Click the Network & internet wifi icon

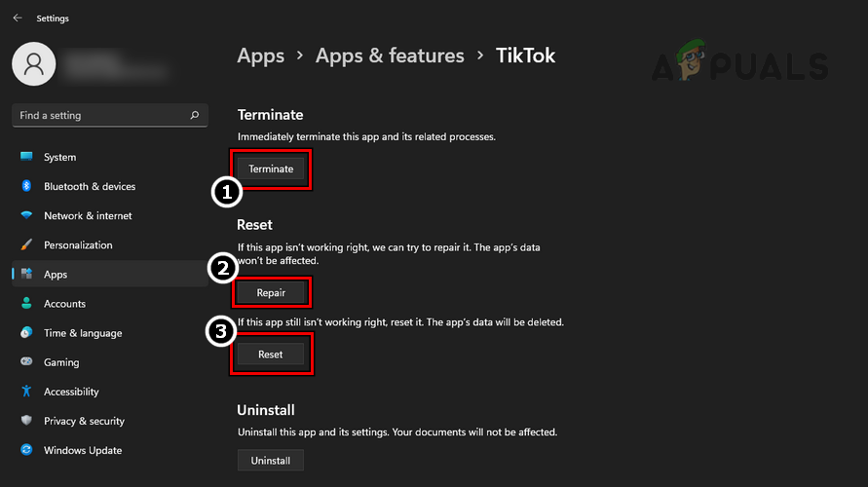click(26, 215)
